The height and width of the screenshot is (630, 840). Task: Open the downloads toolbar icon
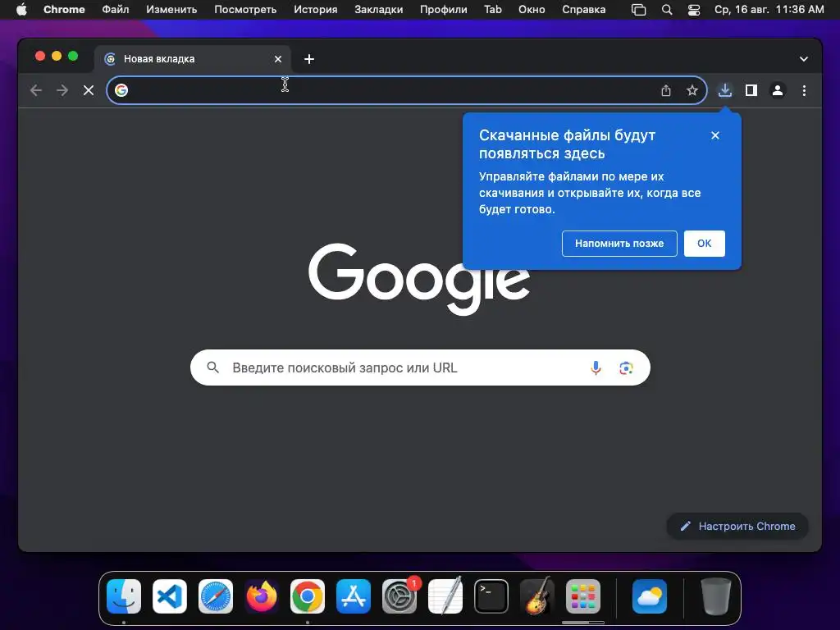click(725, 90)
